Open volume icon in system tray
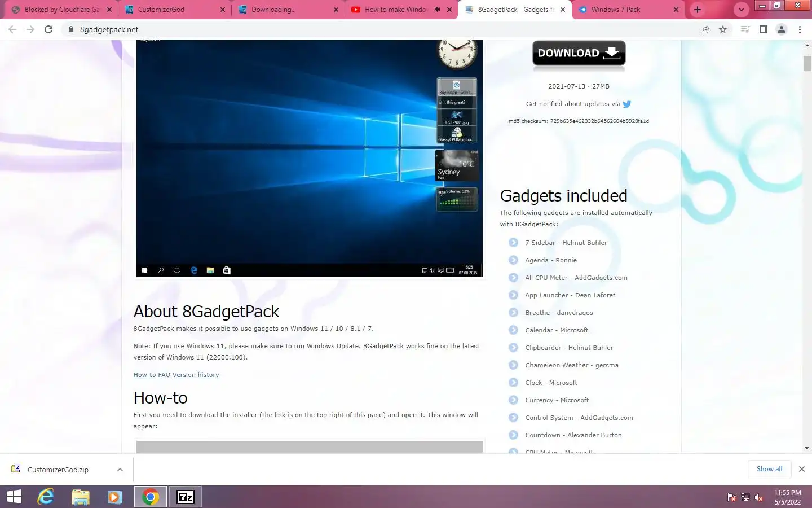Screen dimensions: 812x508 (x=759, y=497)
